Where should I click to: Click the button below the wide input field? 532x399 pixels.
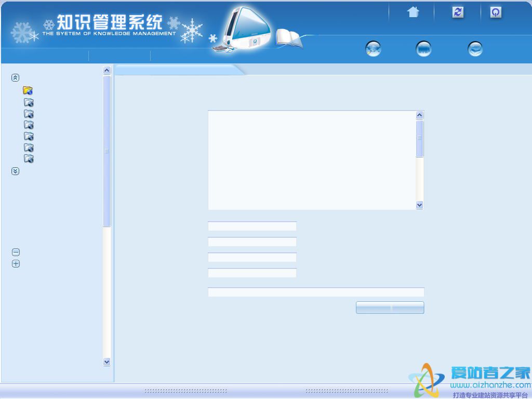[390, 308]
